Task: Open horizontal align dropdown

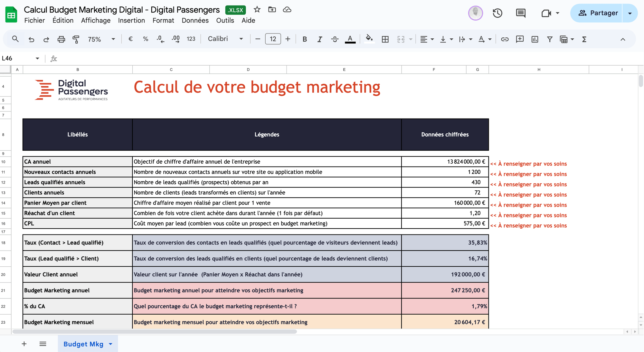Action: [x=427, y=39]
